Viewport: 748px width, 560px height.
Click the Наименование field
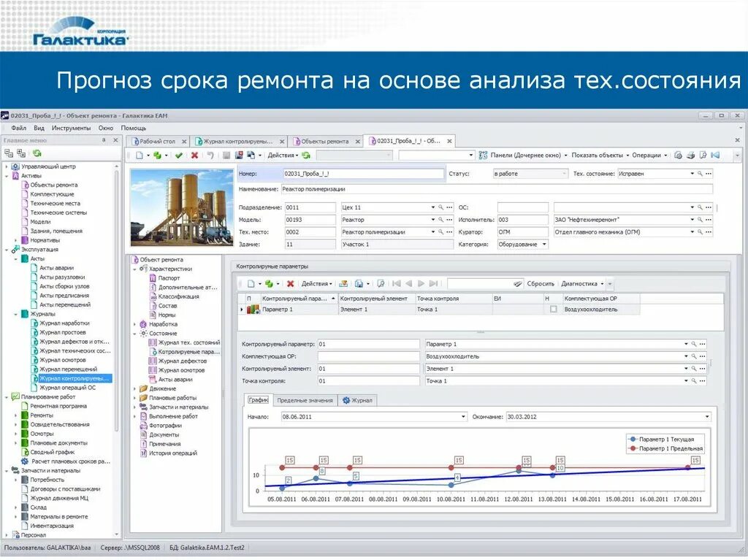[497, 189]
